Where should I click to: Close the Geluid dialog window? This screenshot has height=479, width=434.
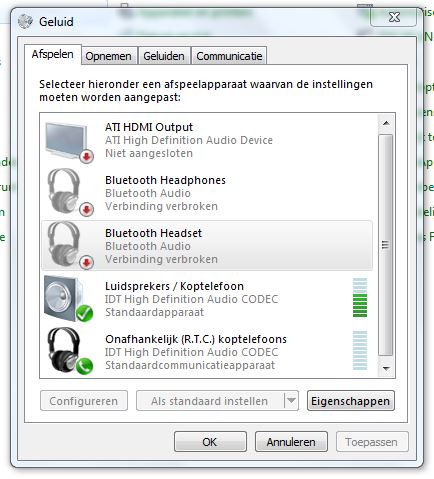394,17
